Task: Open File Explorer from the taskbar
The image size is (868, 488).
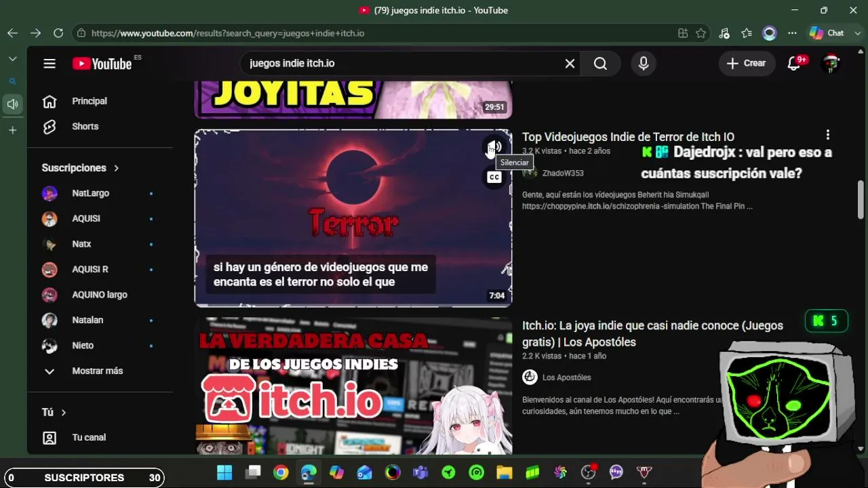Action: [x=504, y=472]
